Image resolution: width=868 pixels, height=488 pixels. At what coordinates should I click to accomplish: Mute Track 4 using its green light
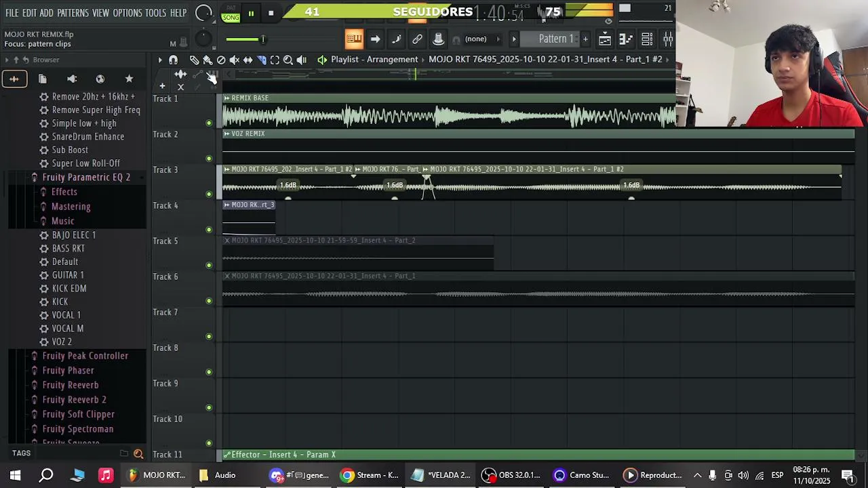click(209, 230)
